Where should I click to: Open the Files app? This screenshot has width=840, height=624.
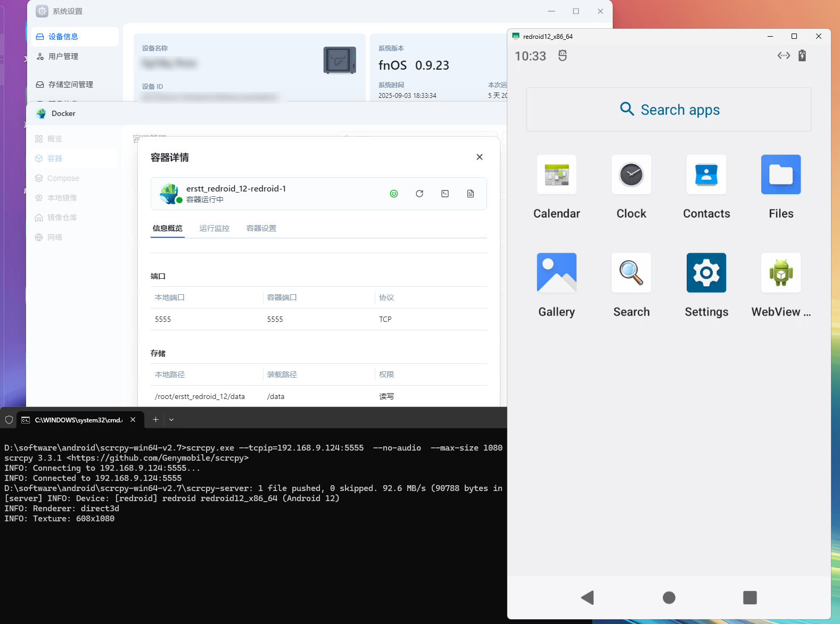click(780, 175)
